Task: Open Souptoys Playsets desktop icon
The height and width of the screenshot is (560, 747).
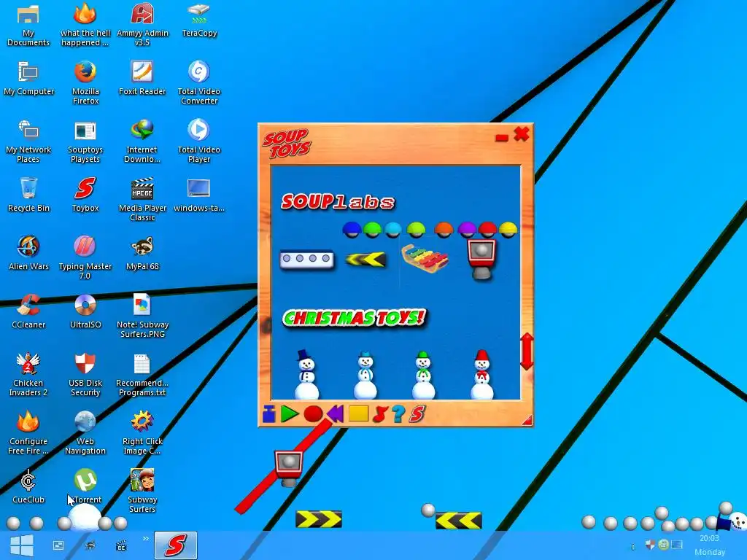Action: coord(85,141)
